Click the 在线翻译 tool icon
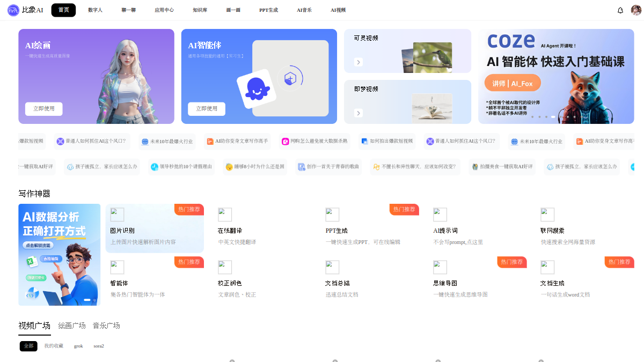 coord(225,215)
